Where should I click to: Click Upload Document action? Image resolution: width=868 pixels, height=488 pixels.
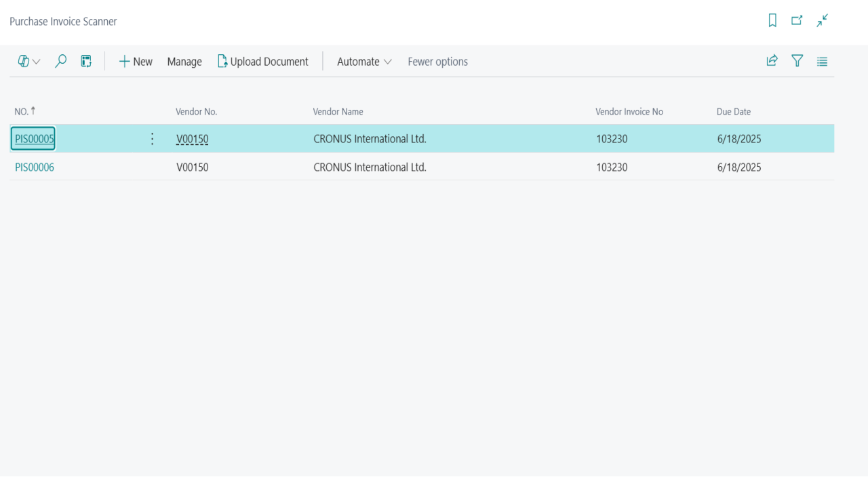coord(262,62)
